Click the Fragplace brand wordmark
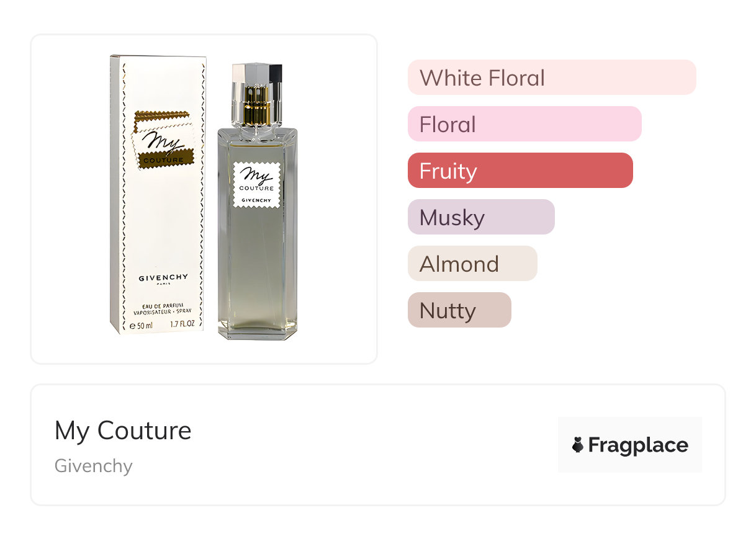Screen dimensions: 756x536 638,445
